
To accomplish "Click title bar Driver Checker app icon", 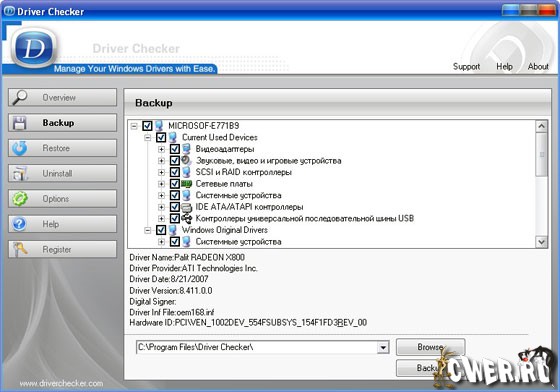I will tap(9, 11).
